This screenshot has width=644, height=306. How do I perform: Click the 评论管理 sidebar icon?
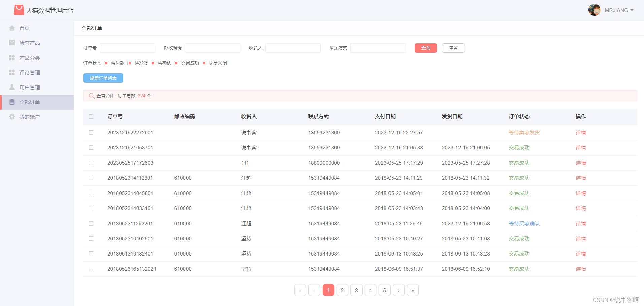(12, 72)
